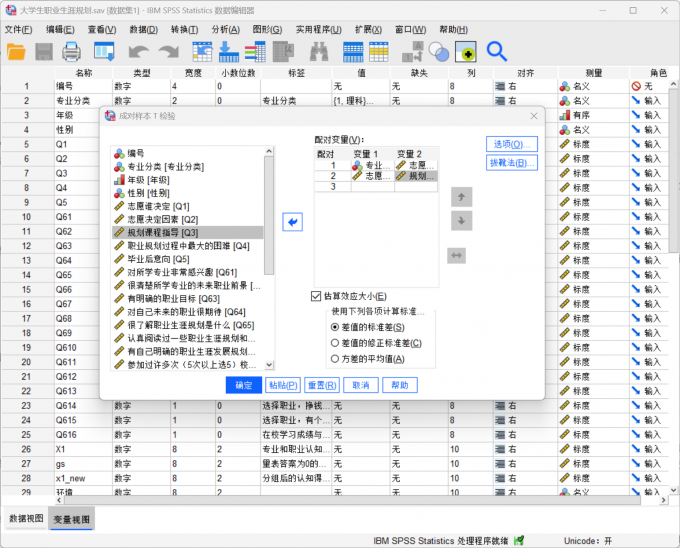Click the horizontal scrollbar of variable grid
The height and width of the screenshot is (548, 680).
click(x=352, y=500)
